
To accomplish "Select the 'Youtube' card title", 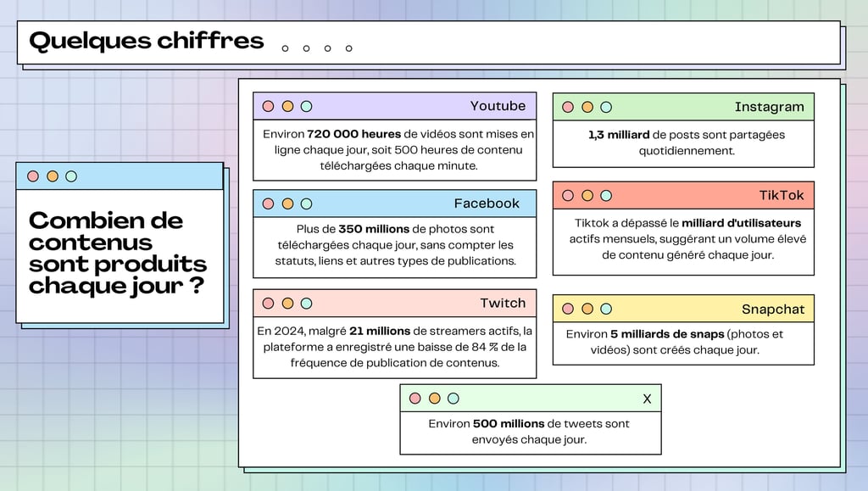I will click(x=498, y=106).
